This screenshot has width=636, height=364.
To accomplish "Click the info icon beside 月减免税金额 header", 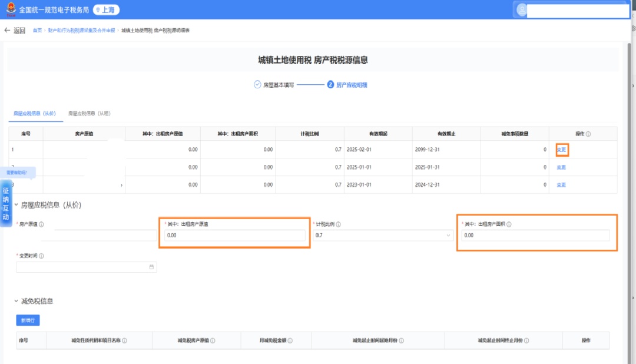I will [290, 340].
